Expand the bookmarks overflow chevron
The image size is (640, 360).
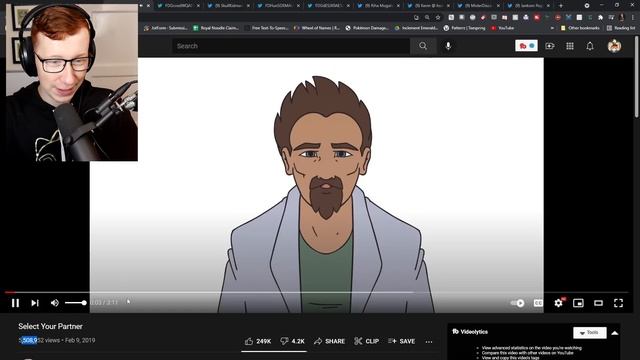pyautogui.click(x=552, y=28)
